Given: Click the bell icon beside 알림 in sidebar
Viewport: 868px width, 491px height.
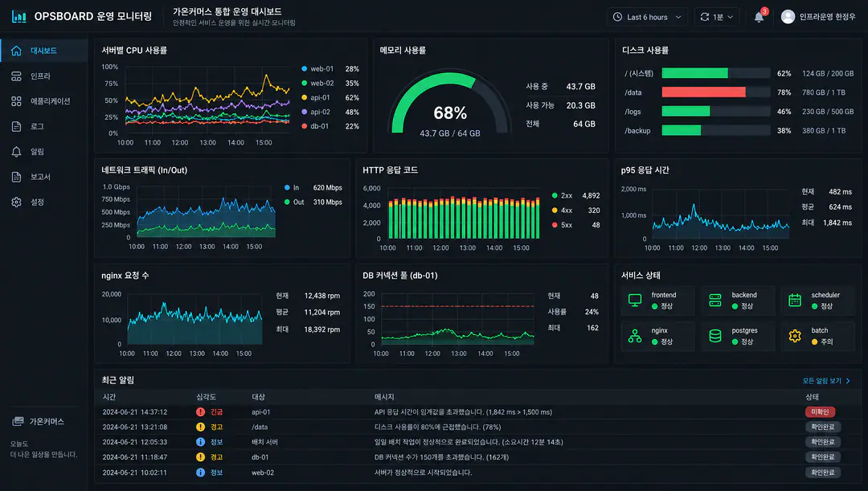Looking at the screenshot, I should point(16,151).
